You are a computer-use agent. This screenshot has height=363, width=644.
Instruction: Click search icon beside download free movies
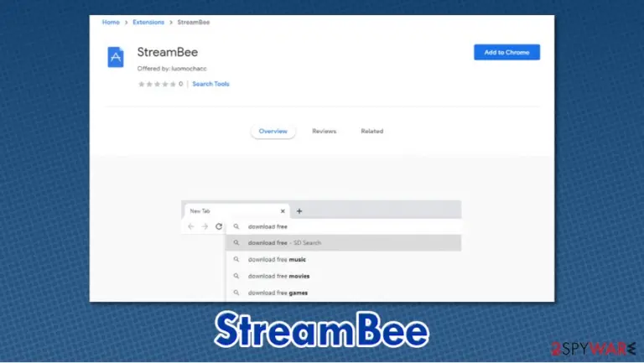pos(236,276)
